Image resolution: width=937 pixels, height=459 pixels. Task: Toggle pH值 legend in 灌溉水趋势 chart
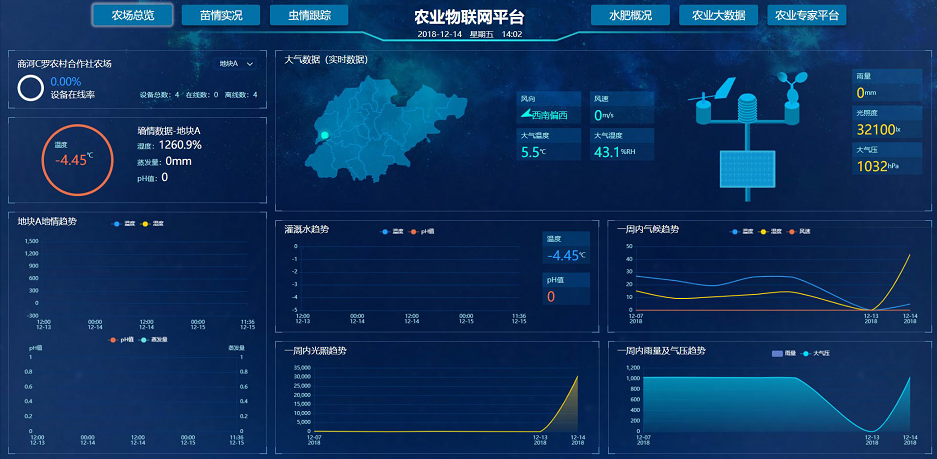pyautogui.click(x=422, y=231)
